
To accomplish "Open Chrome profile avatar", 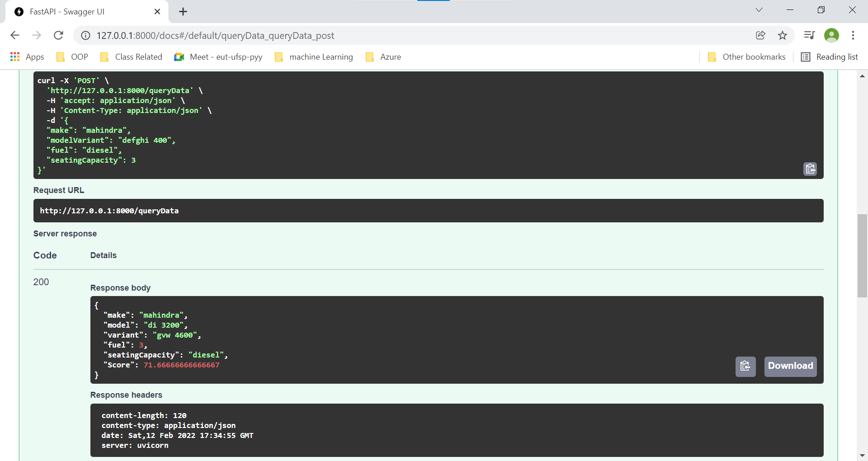I will [x=831, y=35].
